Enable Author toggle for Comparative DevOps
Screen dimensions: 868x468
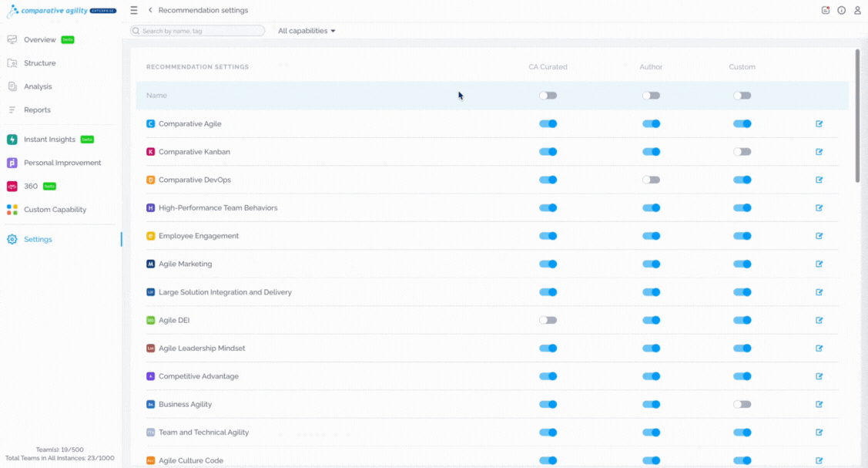pos(651,180)
